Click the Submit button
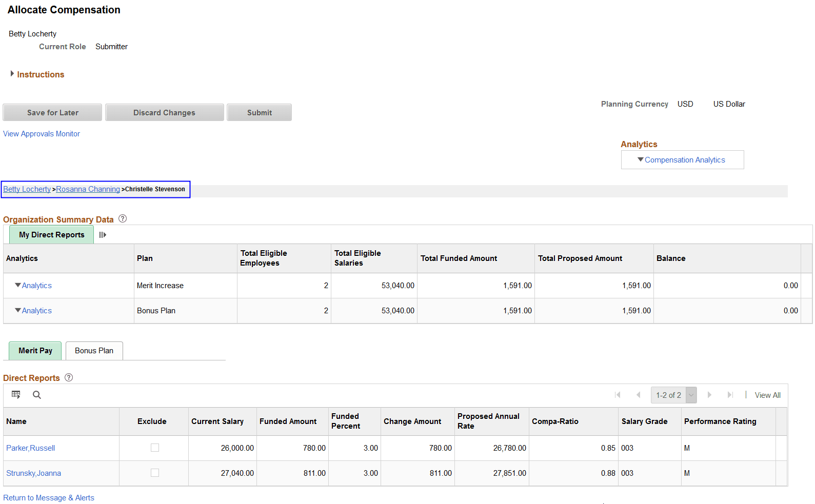815x504 pixels. coord(260,112)
